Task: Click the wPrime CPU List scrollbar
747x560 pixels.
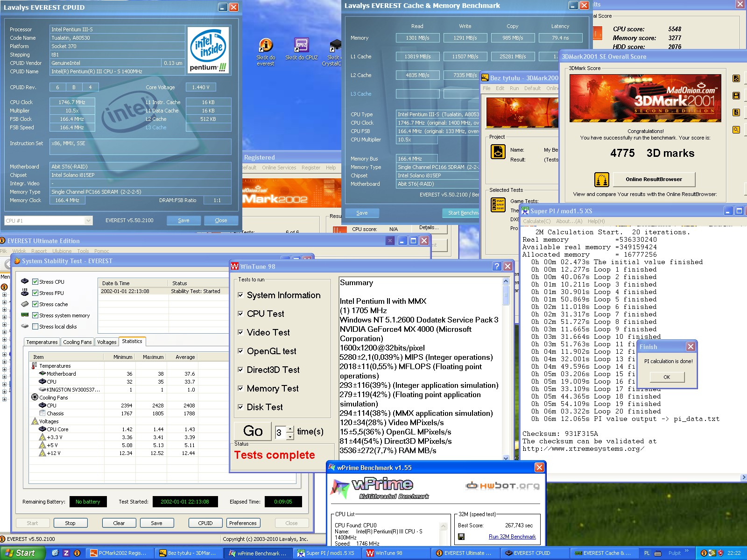Action: pos(444,533)
